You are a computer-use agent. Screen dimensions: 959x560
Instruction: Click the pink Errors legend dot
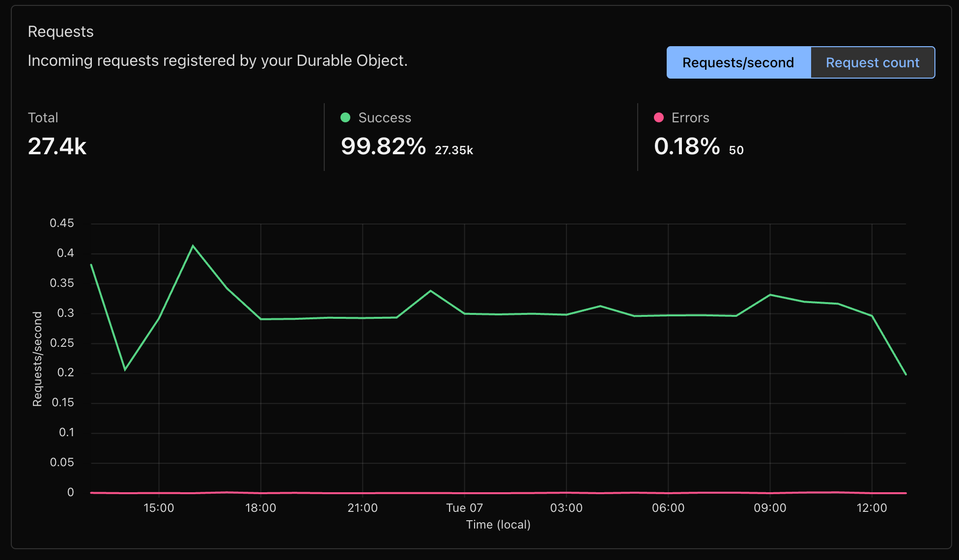659,117
